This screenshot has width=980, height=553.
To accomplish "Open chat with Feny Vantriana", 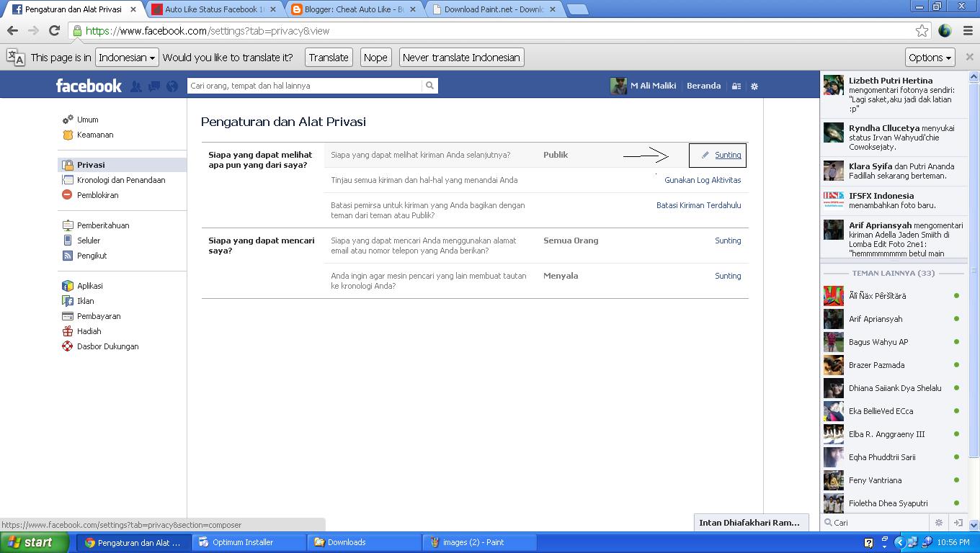I will pyautogui.click(x=894, y=480).
